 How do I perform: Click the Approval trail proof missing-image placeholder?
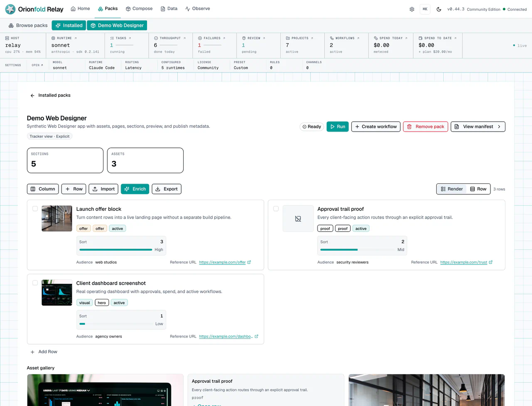coord(298,218)
